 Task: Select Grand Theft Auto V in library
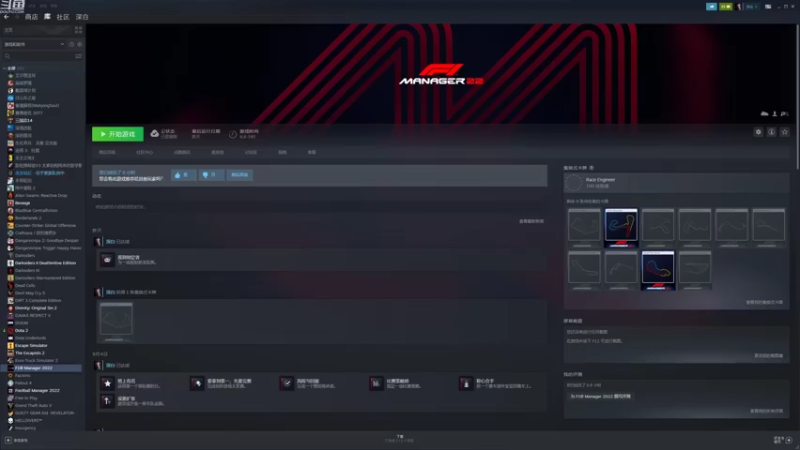pos(33,406)
